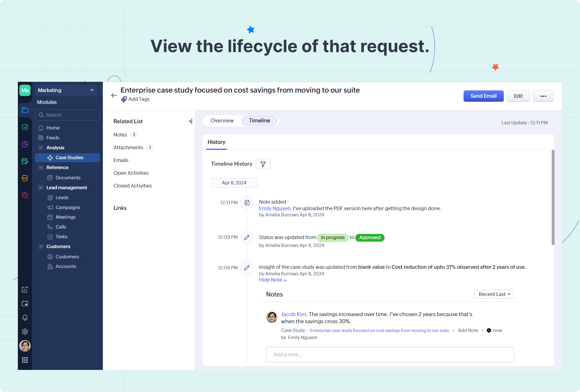Click the Emily Nguyen mention link

point(275,208)
